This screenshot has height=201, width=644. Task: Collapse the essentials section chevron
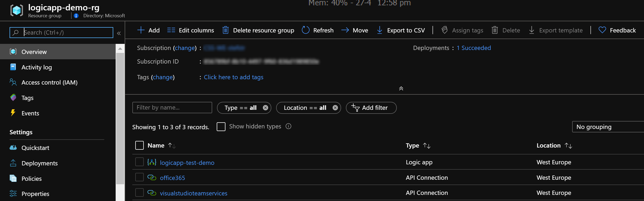coord(401,89)
